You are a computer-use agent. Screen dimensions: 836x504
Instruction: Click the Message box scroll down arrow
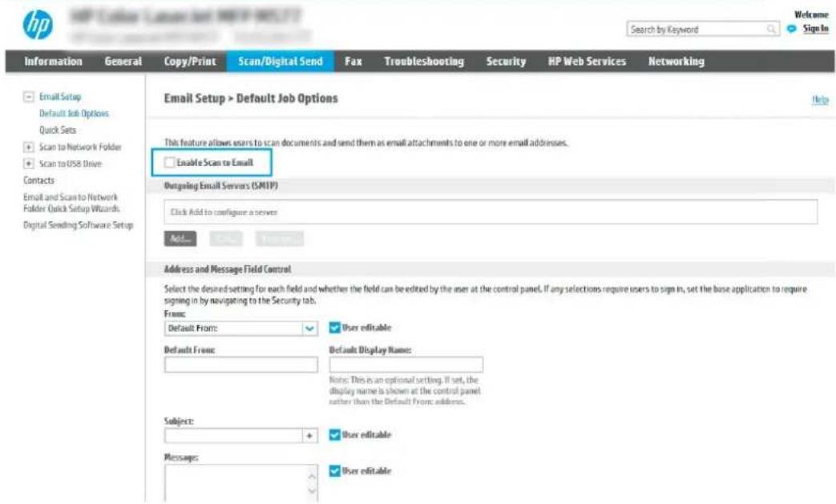312,491
